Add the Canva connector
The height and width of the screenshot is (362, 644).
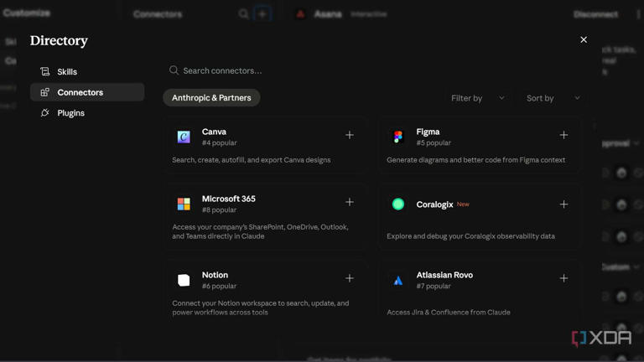[350, 135]
